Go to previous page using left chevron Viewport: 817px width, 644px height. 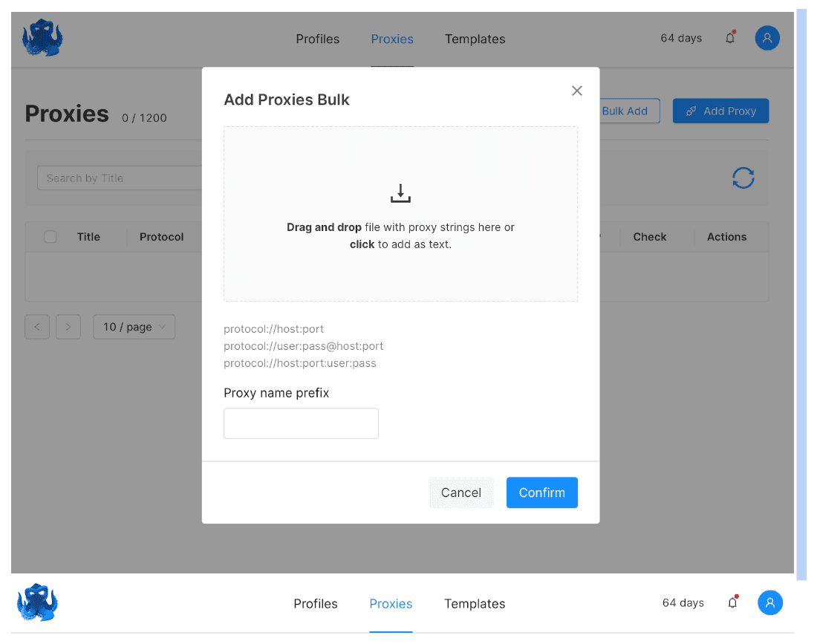(x=37, y=327)
